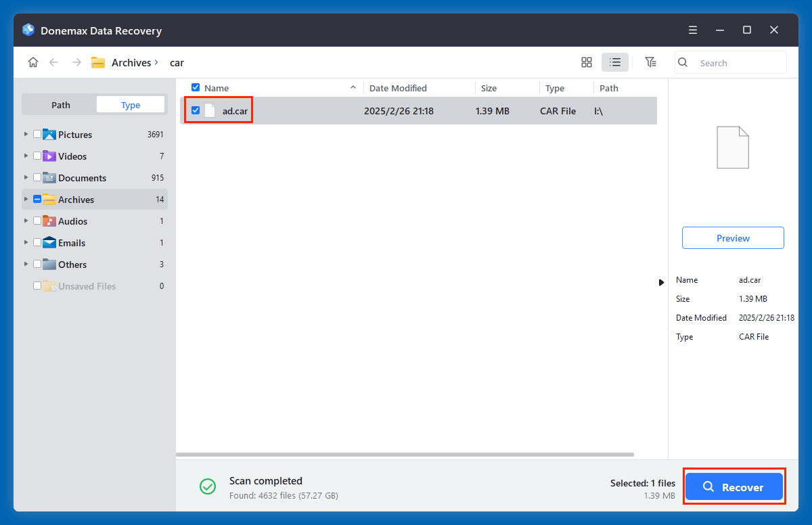The height and width of the screenshot is (525, 812).
Task: Switch to grid view layout
Action: click(x=586, y=62)
